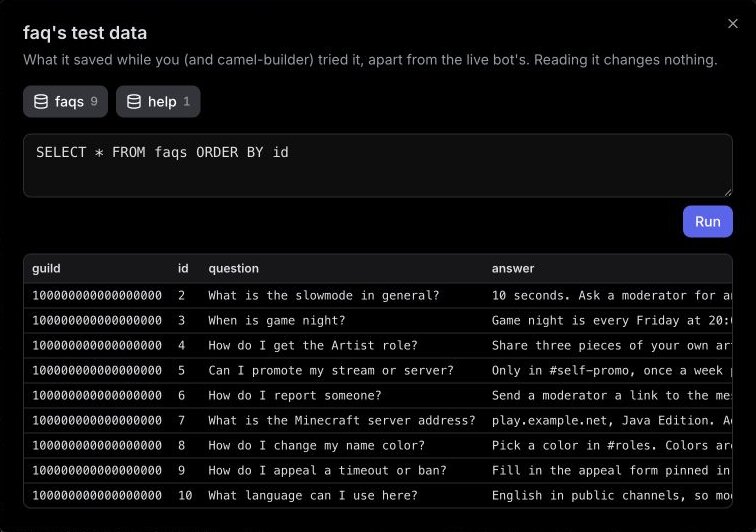Click guild value in the language row

pyautogui.click(x=97, y=496)
